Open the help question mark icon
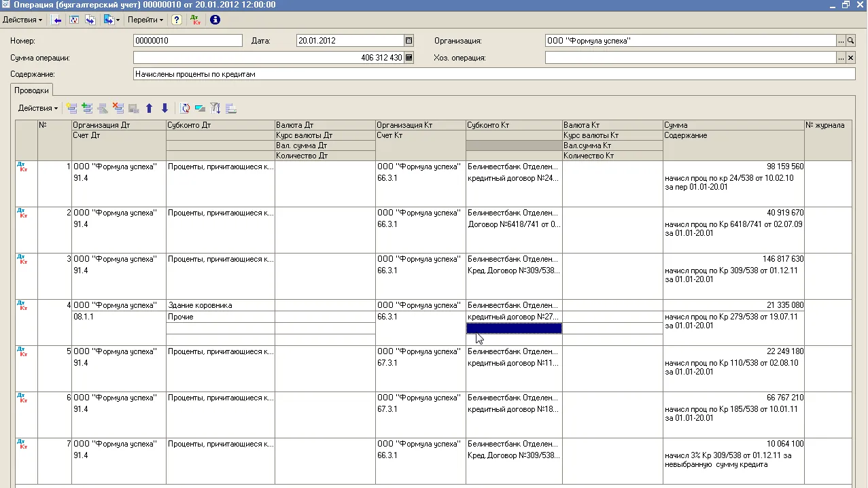 [177, 20]
